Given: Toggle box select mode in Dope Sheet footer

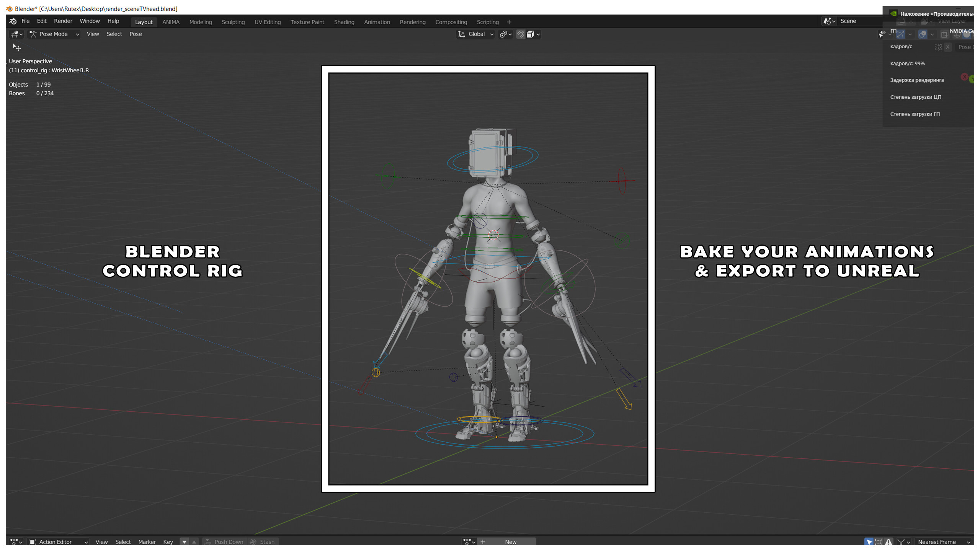Looking at the screenshot, I should point(879,542).
